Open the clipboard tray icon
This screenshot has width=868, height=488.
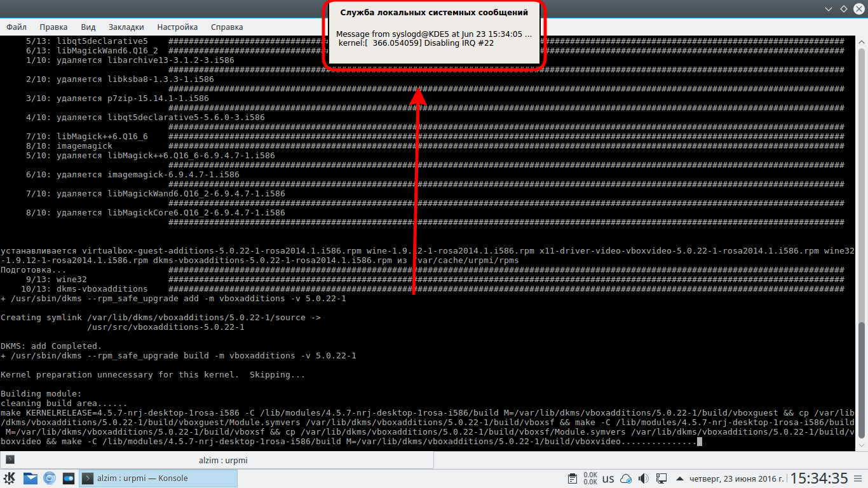click(x=572, y=478)
